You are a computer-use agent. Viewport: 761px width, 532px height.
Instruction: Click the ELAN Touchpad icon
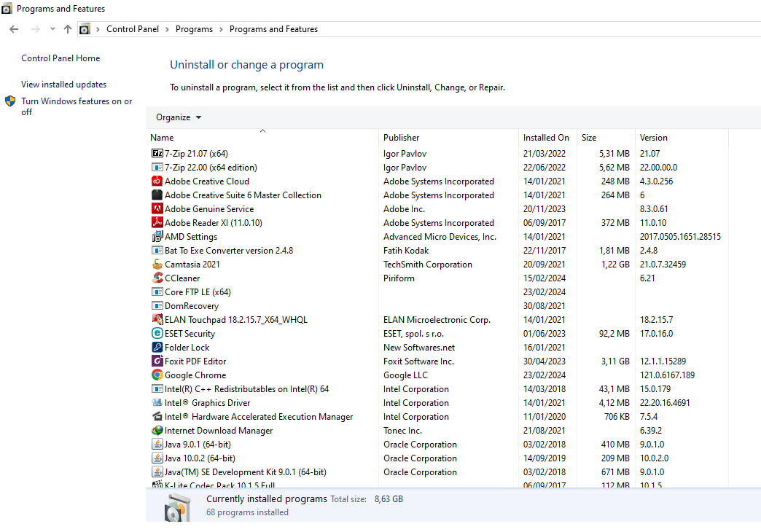[157, 319]
